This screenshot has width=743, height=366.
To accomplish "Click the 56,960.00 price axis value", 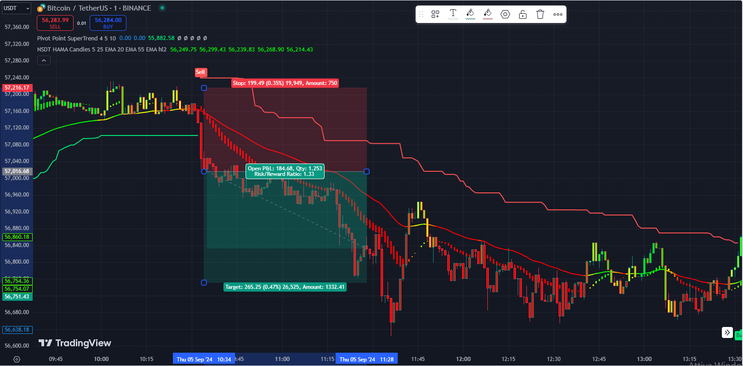I will click(x=17, y=194).
